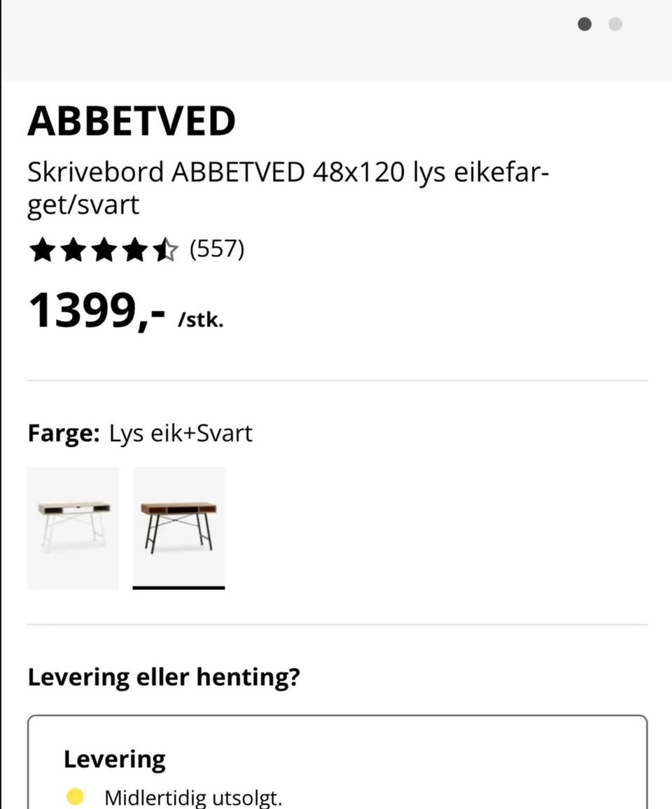Click the half-filled fifth rating star
This screenshot has height=809, width=672.
click(166, 250)
